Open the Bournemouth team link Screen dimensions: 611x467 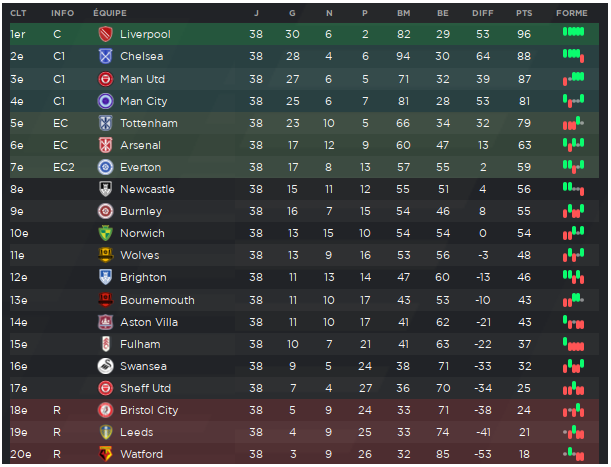tap(157, 300)
